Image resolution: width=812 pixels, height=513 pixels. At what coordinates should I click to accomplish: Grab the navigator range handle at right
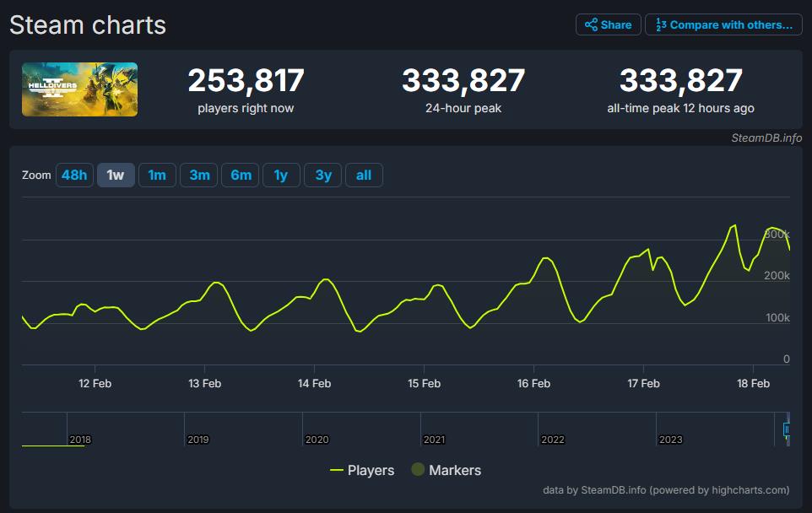[787, 429]
